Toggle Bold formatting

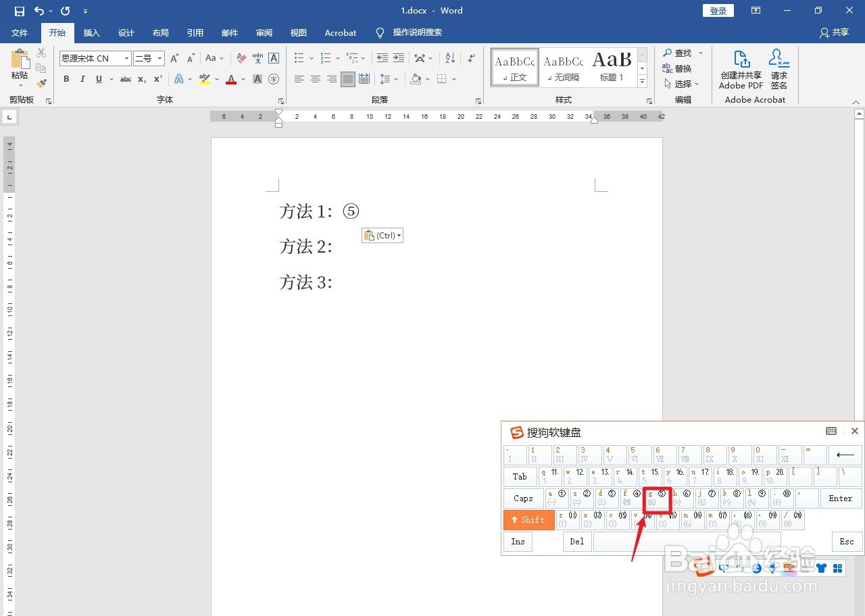tap(66, 79)
